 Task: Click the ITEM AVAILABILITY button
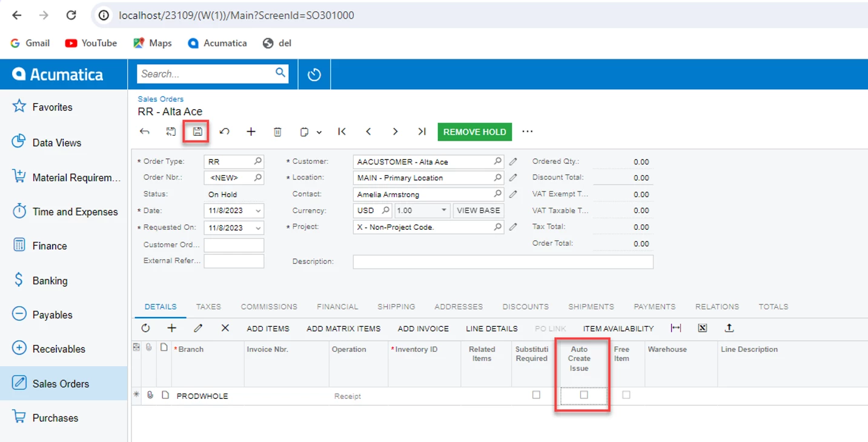[x=618, y=329]
